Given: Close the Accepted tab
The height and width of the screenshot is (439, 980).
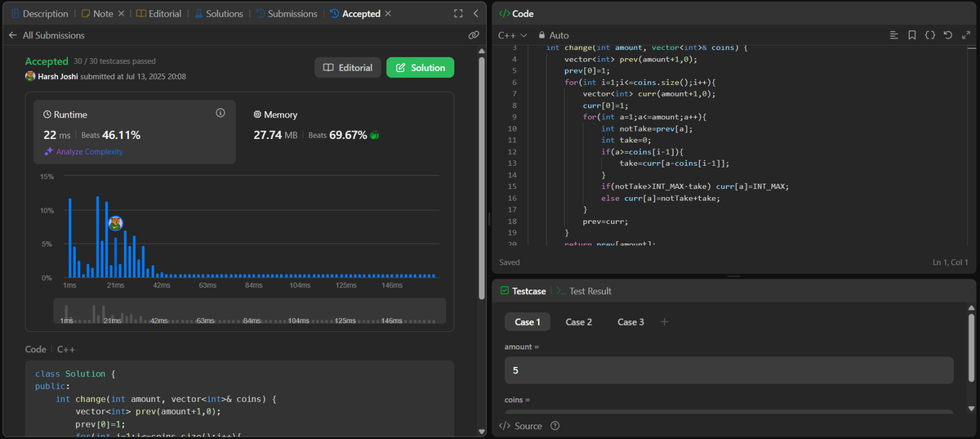Looking at the screenshot, I should click(x=388, y=14).
